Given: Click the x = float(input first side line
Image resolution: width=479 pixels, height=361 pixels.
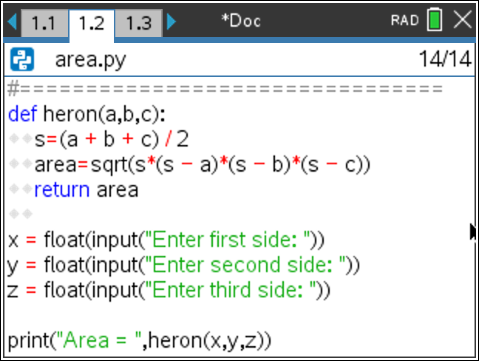Looking at the screenshot, I should point(166,240).
